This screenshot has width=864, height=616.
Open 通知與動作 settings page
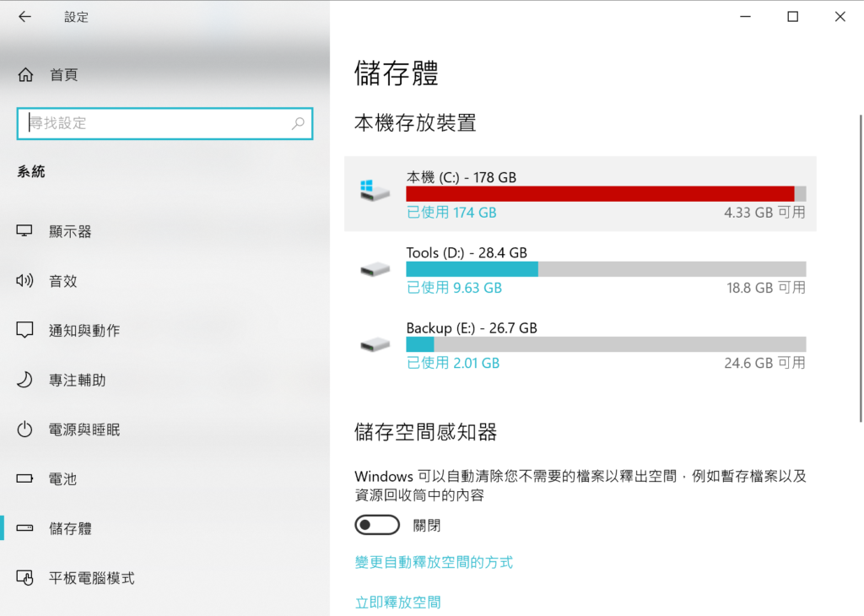(84, 330)
